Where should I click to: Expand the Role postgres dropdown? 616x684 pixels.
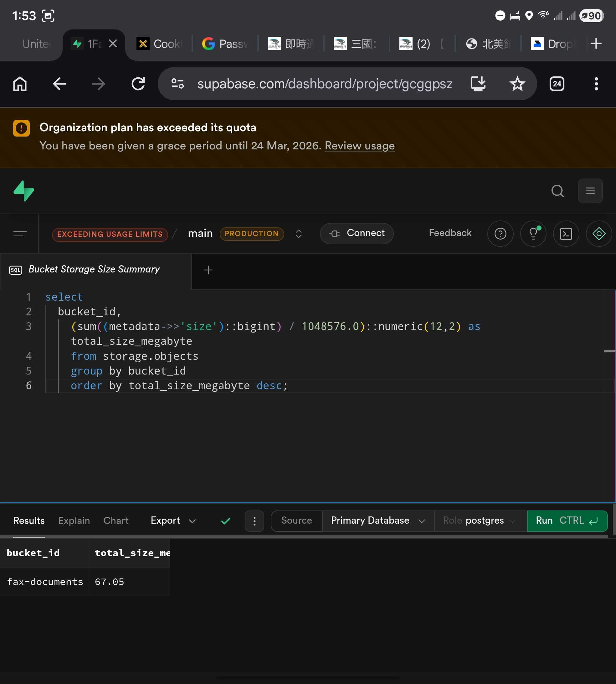coord(479,521)
